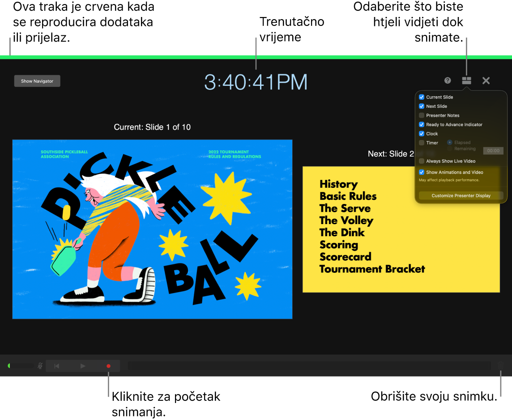Screen dimensions: 512x420
Task: Click the yellow next slide preview
Action: pos(401,229)
